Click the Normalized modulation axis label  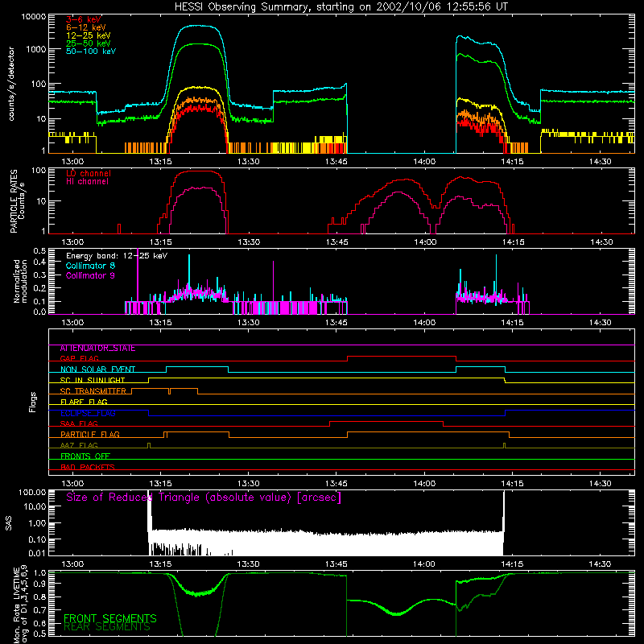20,281
